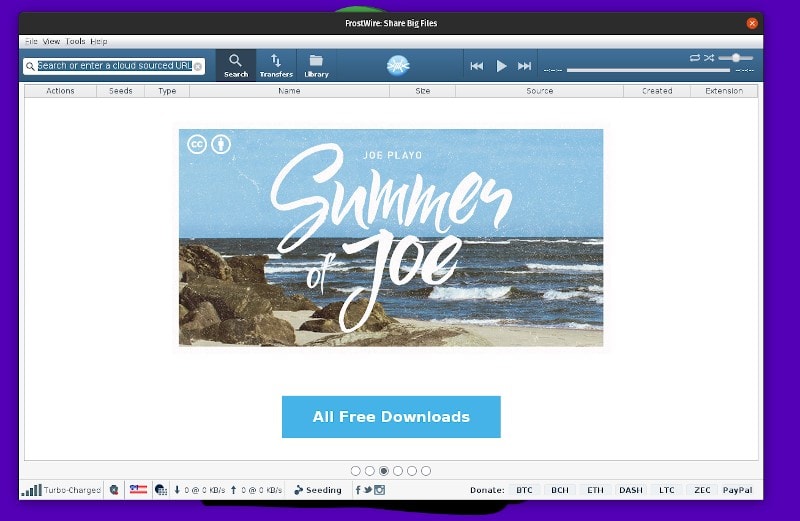Skip to the next track
The image size is (800, 521).
pyautogui.click(x=524, y=66)
